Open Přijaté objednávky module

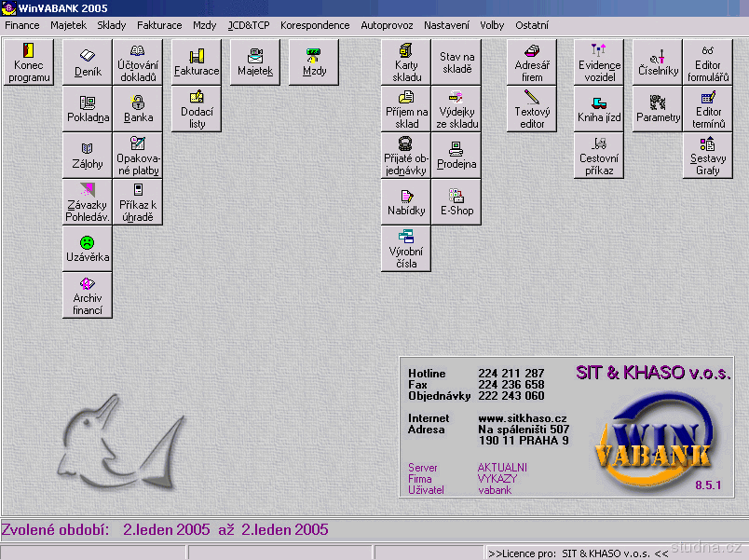(406, 156)
